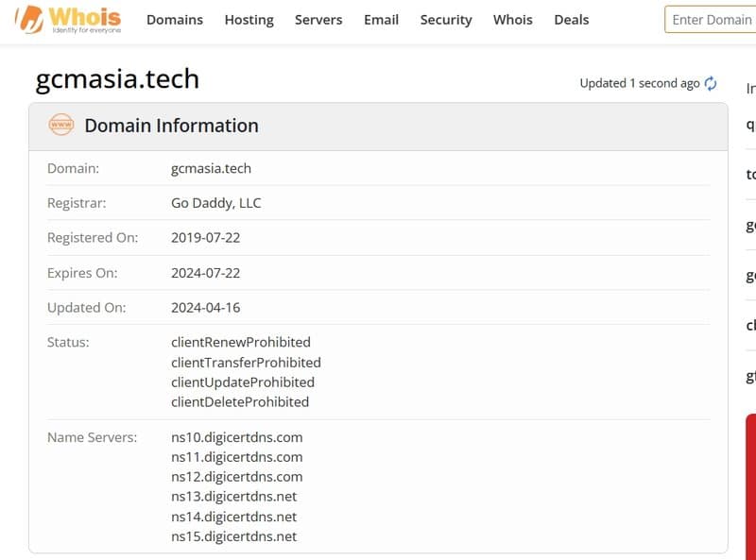Click the Domain: field label
This screenshot has width=756, height=560.
[x=74, y=168]
